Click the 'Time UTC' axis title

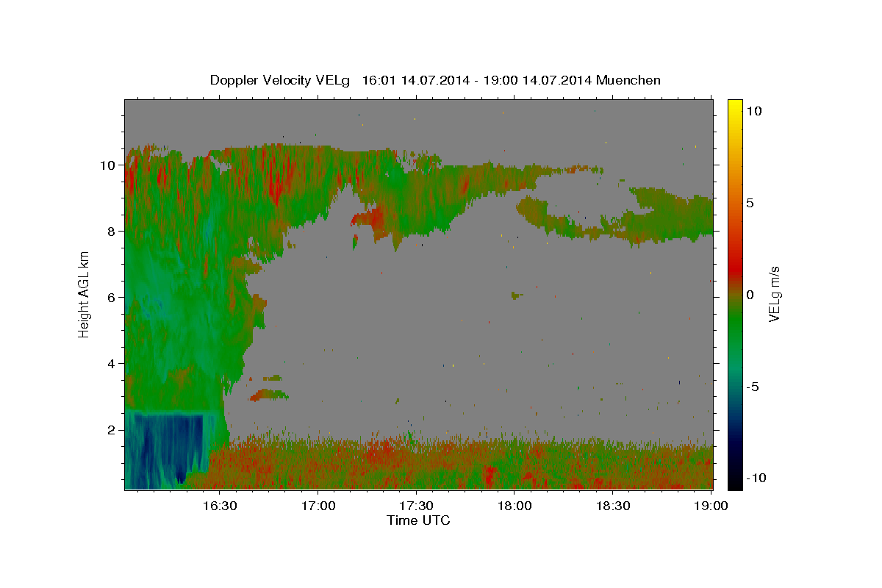click(418, 520)
